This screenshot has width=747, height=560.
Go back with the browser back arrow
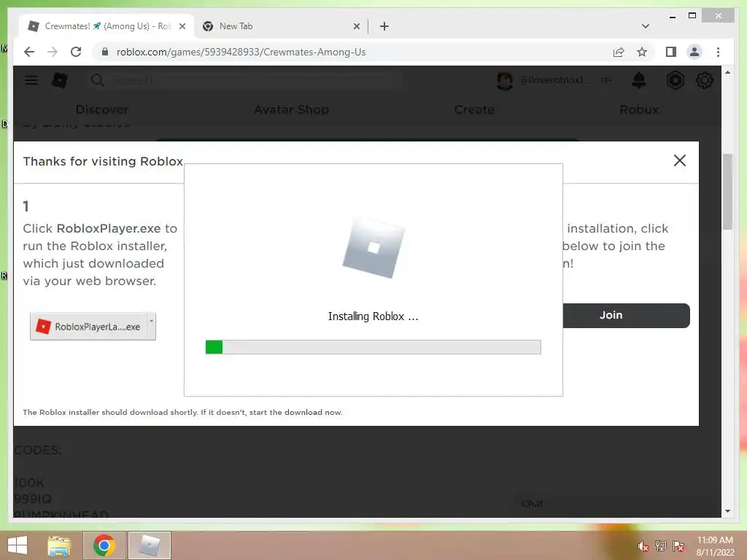[x=29, y=52]
